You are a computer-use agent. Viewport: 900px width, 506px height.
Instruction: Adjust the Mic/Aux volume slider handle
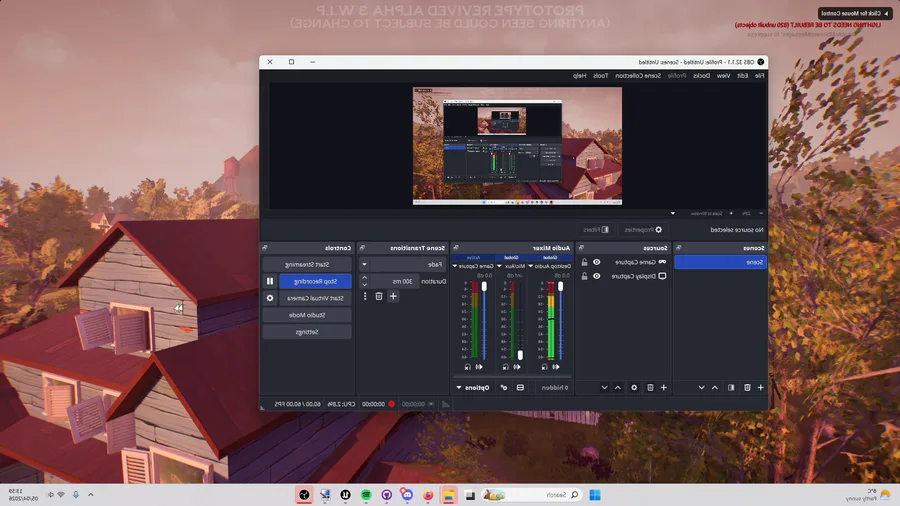click(520, 355)
